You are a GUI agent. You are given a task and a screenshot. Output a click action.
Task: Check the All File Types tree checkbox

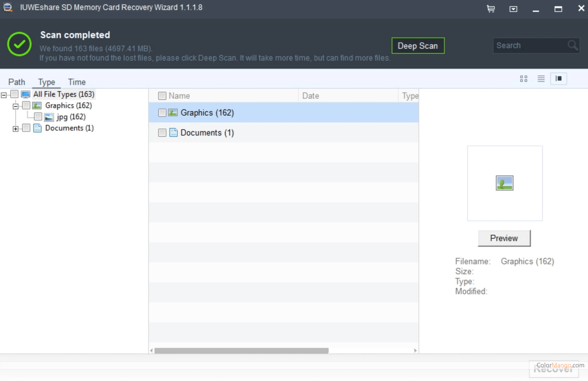tap(14, 94)
